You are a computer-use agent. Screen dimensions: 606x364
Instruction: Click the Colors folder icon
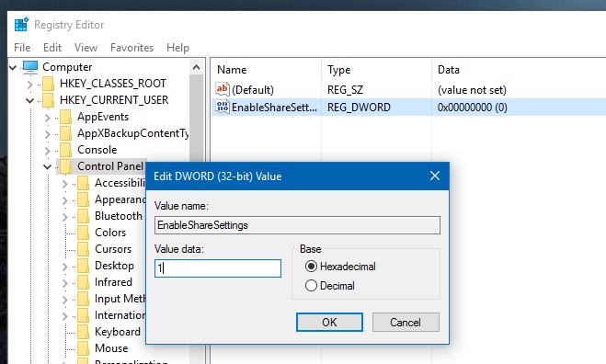83,233
